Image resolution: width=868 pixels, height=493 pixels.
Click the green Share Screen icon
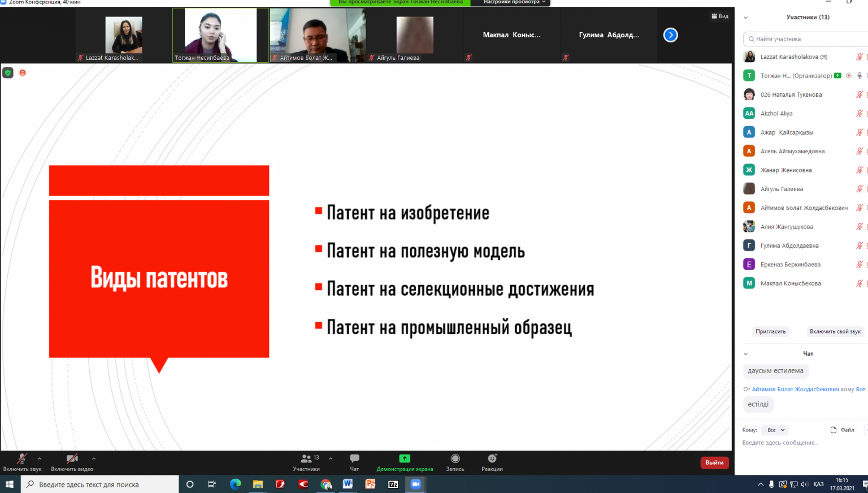(x=405, y=459)
